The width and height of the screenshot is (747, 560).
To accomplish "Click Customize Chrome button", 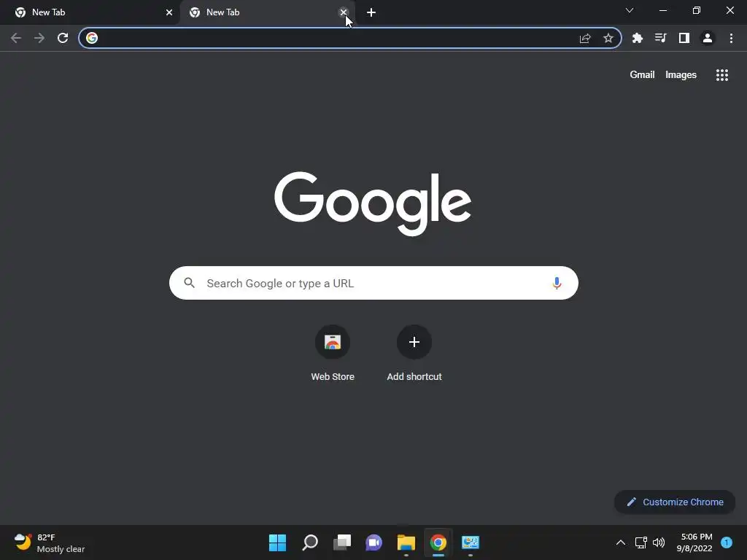I will pos(675,502).
